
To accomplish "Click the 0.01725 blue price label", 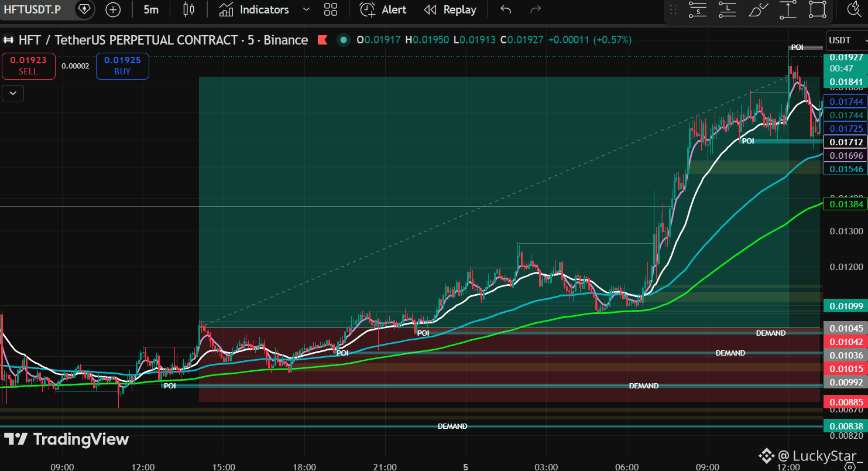I will 846,128.
